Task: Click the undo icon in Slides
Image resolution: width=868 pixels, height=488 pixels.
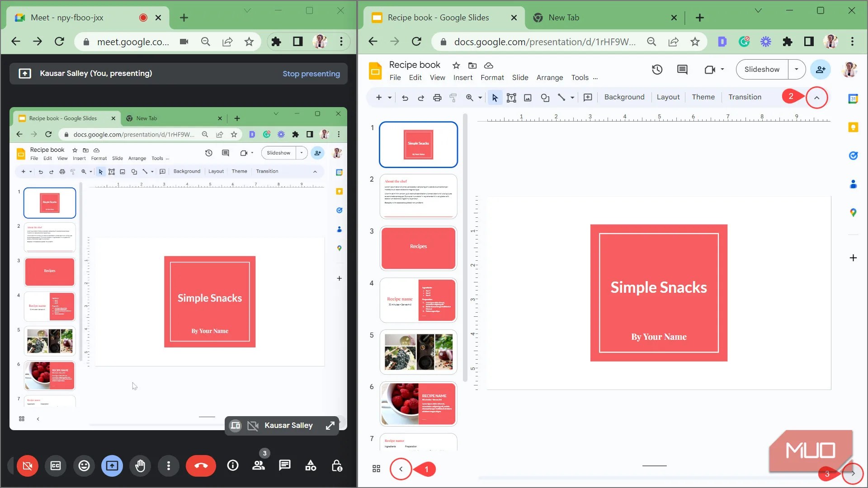Action: coord(405,97)
